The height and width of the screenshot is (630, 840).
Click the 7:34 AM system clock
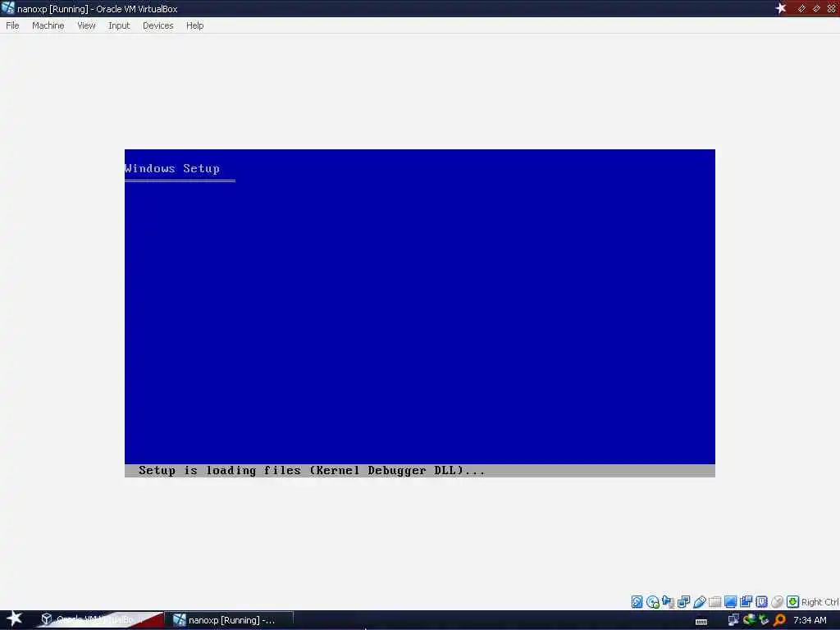810,620
